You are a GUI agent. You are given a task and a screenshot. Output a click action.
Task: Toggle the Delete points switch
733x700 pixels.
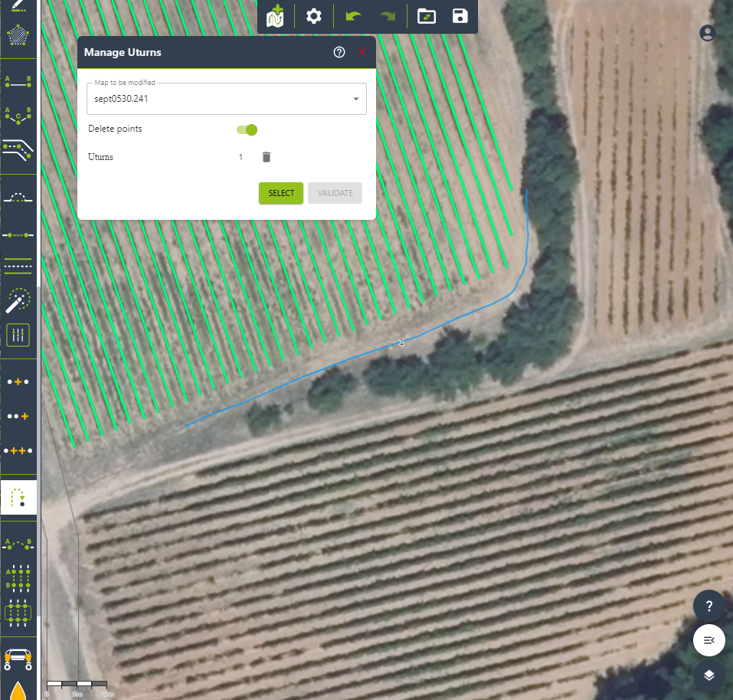tap(247, 129)
